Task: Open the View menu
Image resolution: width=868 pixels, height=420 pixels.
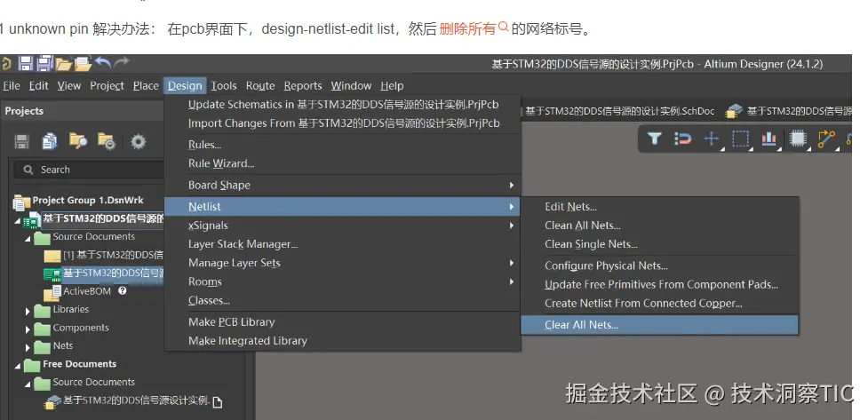Action: click(69, 86)
